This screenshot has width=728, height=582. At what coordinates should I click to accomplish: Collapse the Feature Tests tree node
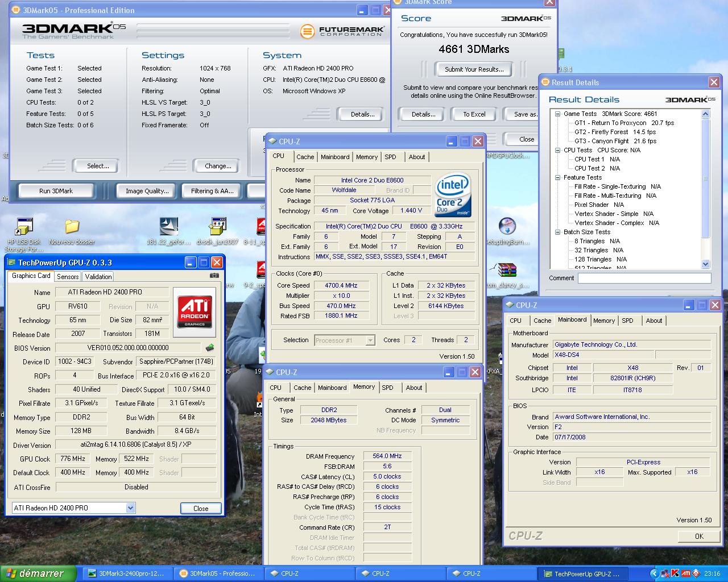558,177
